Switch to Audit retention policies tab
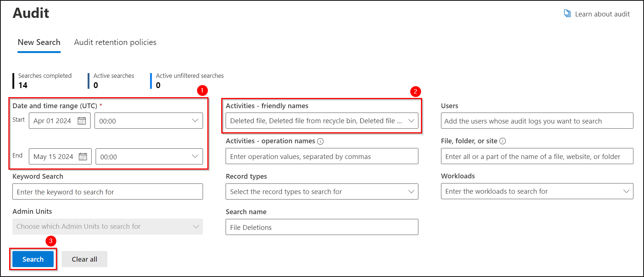Image resolution: width=644 pixels, height=277 pixels. [115, 42]
